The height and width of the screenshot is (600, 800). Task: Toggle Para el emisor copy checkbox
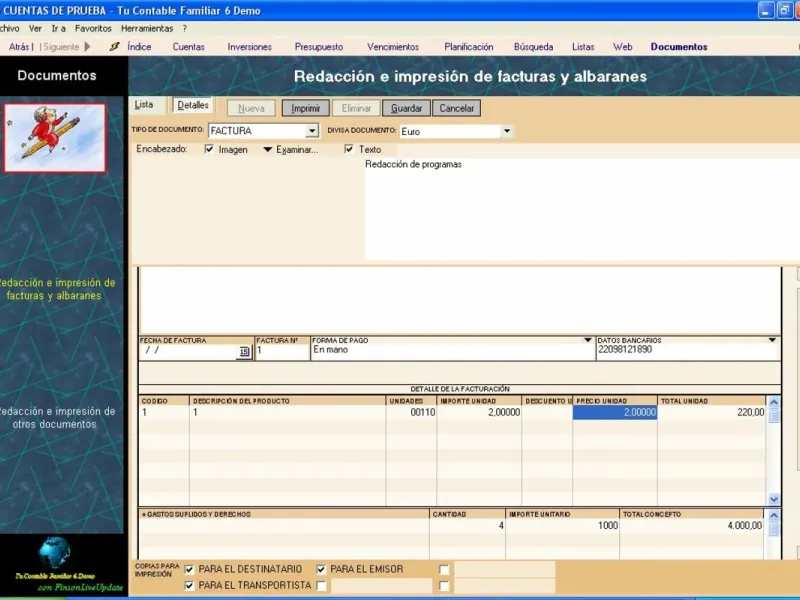pos(321,569)
